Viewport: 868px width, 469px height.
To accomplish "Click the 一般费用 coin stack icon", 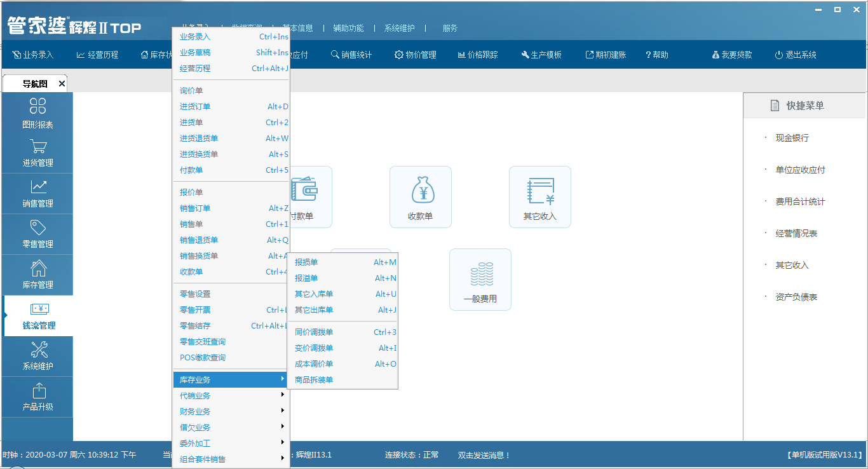I will [480, 274].
